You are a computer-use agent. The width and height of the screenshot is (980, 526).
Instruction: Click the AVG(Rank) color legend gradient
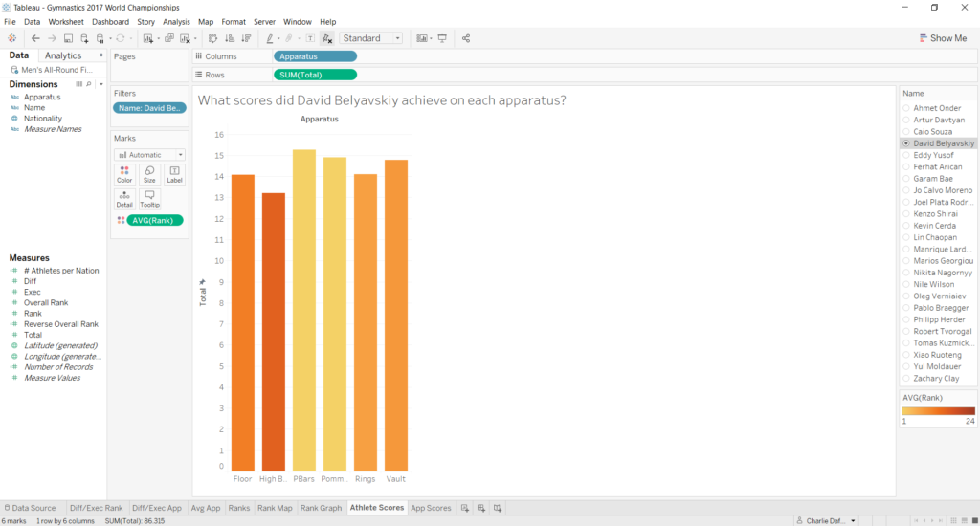point(938,410)
